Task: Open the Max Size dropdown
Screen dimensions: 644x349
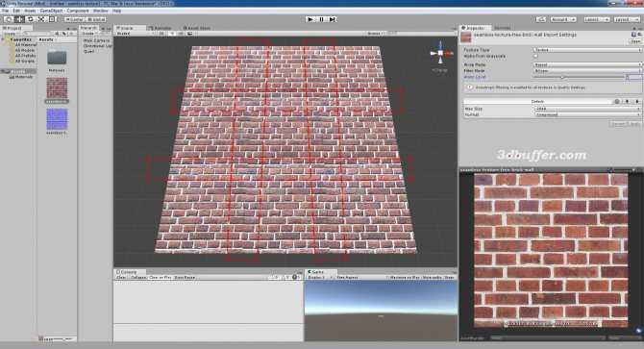Action: click(587, 109)
